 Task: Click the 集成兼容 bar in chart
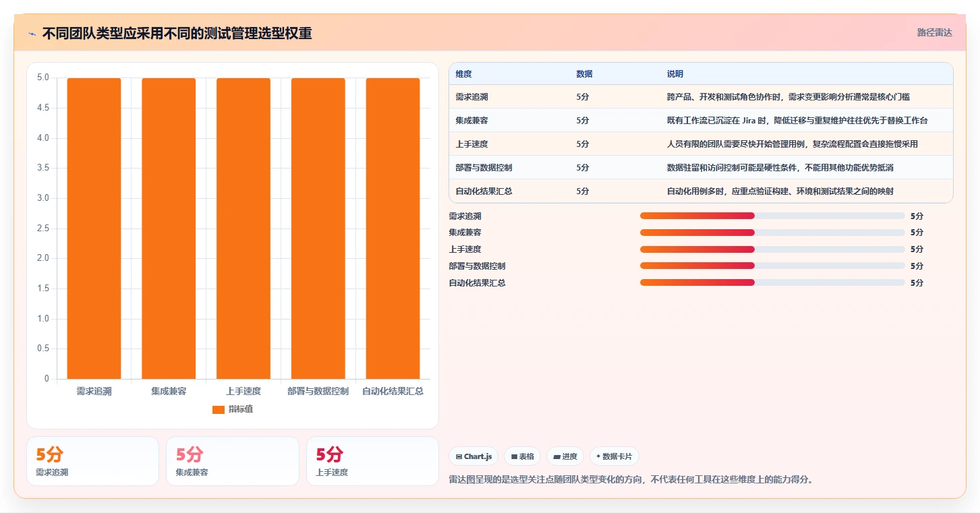click(169, 229)
